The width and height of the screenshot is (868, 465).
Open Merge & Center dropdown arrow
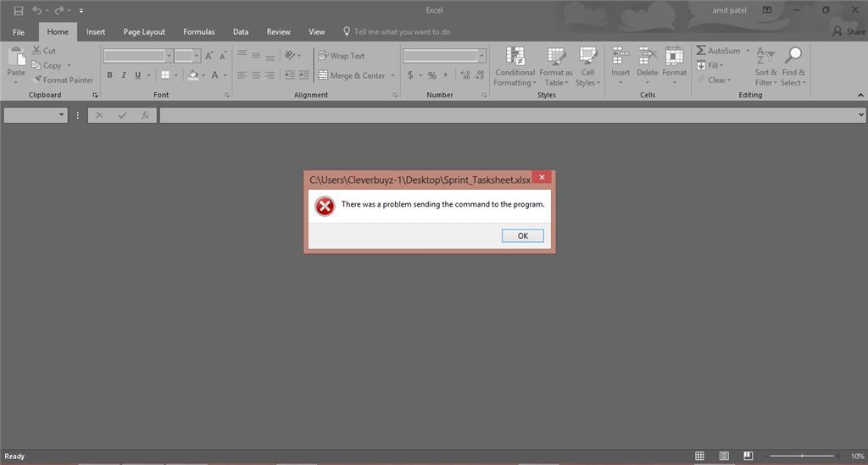pos(393,75)
